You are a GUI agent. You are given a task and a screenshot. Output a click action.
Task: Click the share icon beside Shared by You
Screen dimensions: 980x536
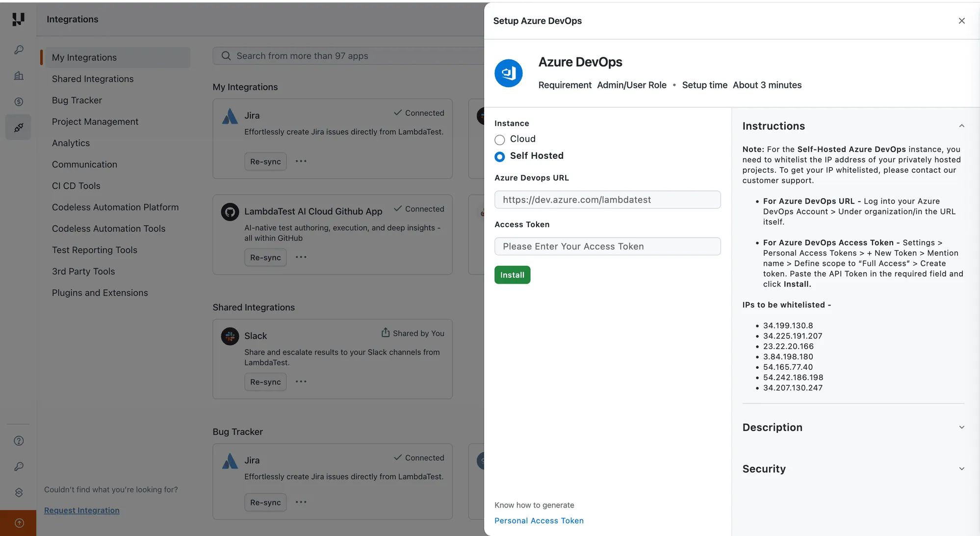click(x=386, y=332)
